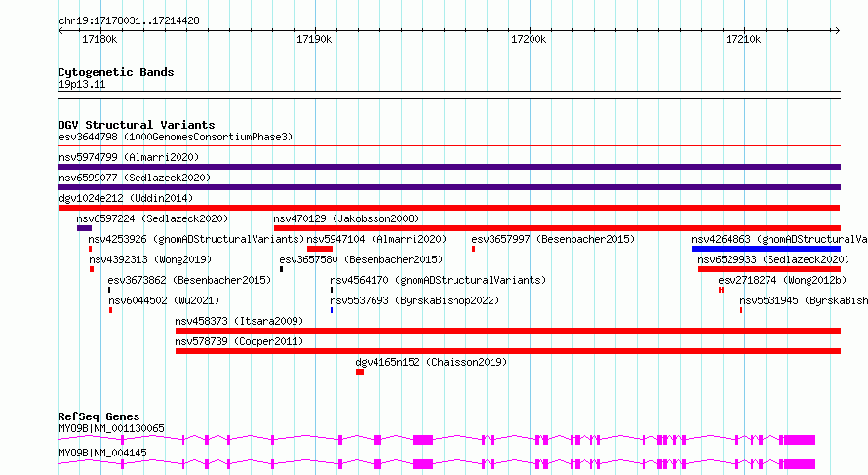
Task: Click the nsv4564170 gnomADStructuralVariants label
Action: pos(438,280)
